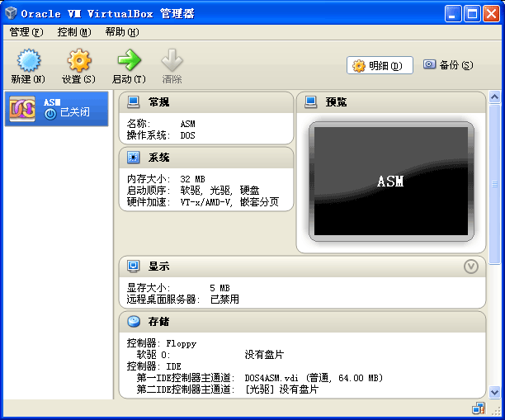Switch to Snapshots (备份) view

click(448, 65)
